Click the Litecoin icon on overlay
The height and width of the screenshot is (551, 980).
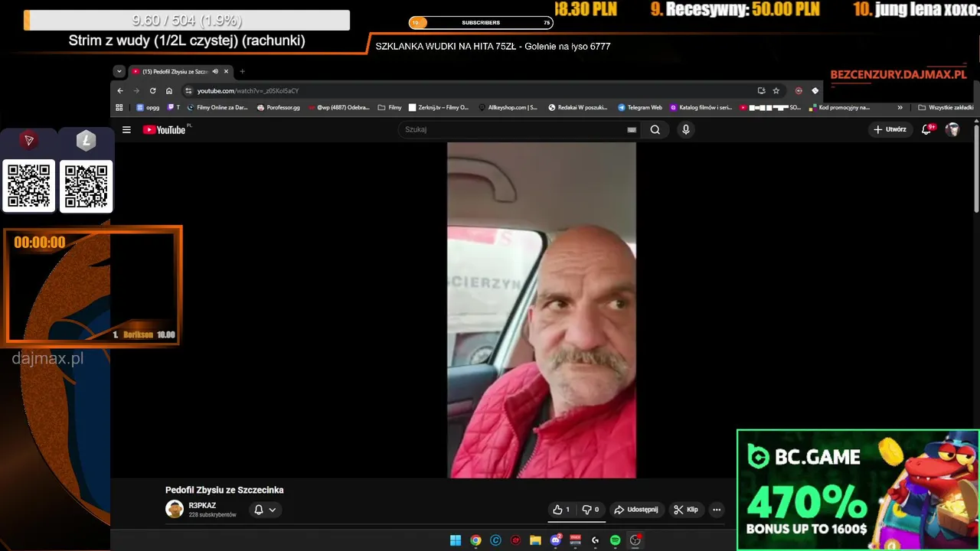[86, 141]
